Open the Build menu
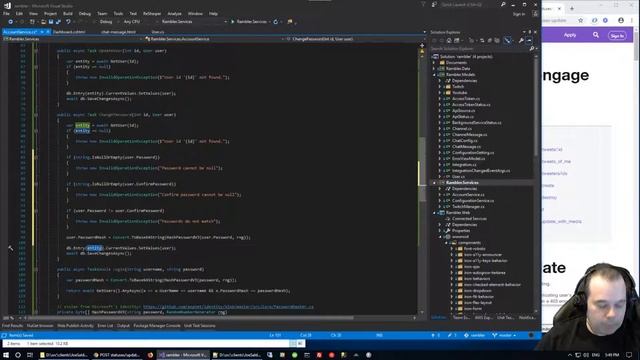 point(68,13)
